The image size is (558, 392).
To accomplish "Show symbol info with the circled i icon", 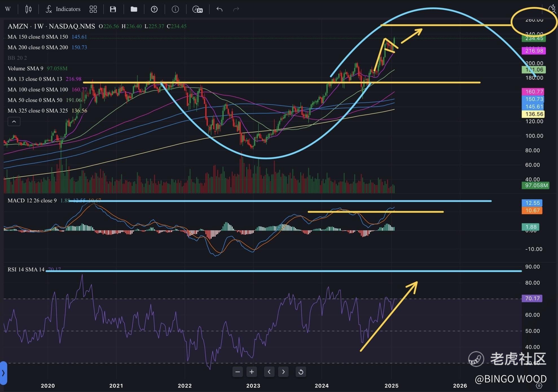I will [x=175, y=9].
